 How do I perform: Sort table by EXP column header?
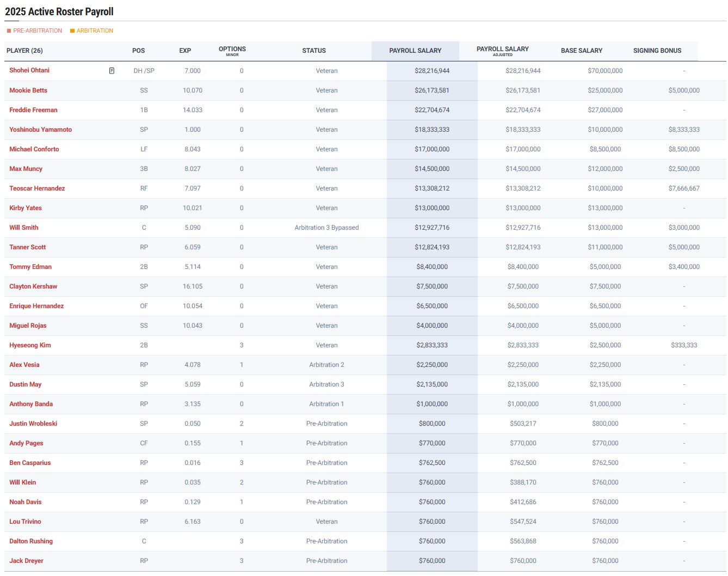185,51
